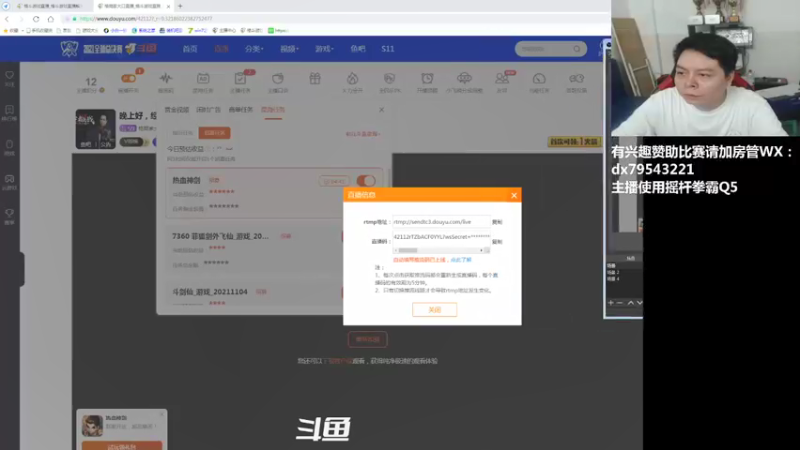Click the airship icon in streamer toolbar

(464, 79)
